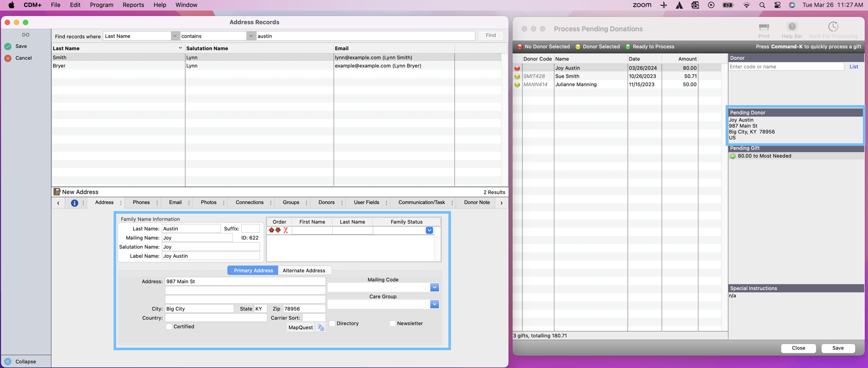
Task: Switch to the Alternate Address tab
Action: 304,270
